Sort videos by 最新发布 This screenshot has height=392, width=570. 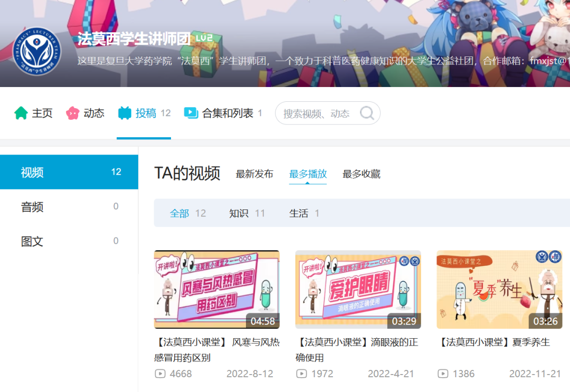[x=254, y=174]
